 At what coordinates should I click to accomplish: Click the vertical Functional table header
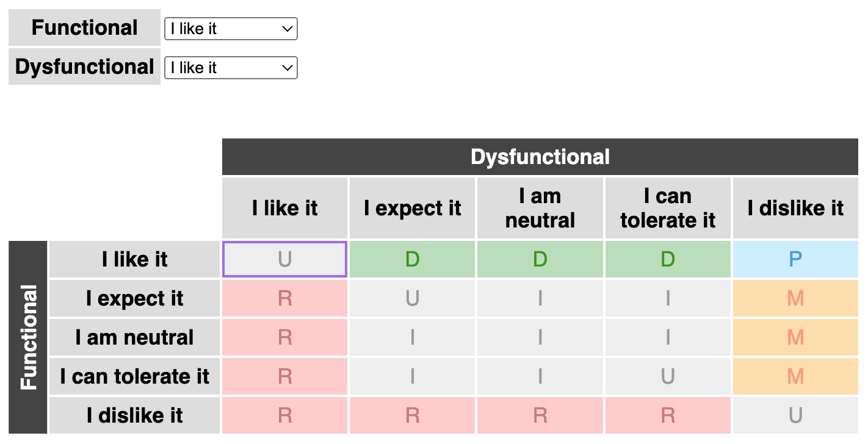pyautogui.click(x=28, y=337)
